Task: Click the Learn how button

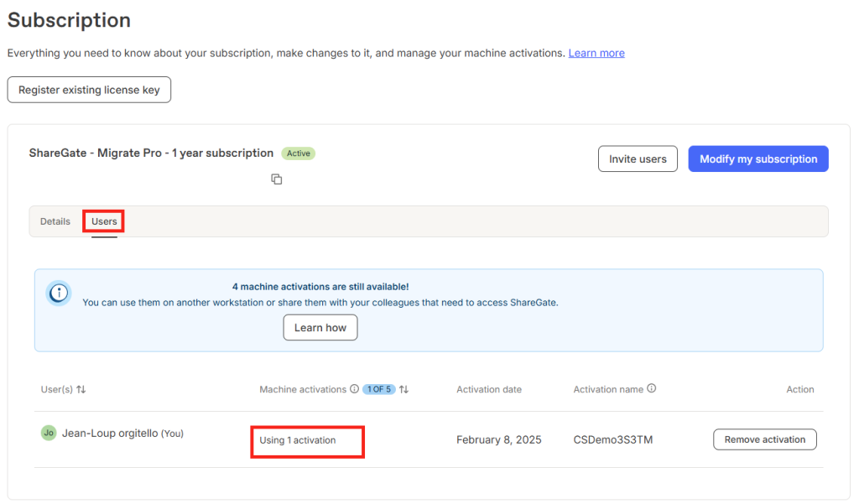Action: tap(320, 328)
